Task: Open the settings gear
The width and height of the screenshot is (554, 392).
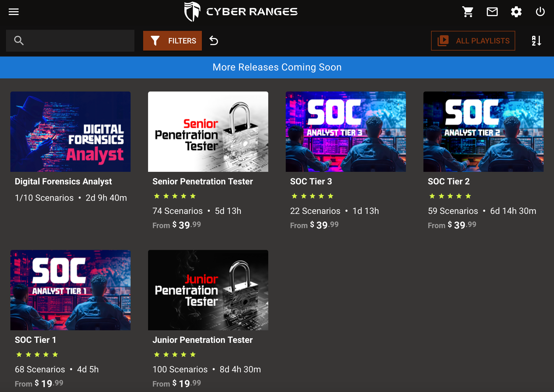Action: point(516,12)
